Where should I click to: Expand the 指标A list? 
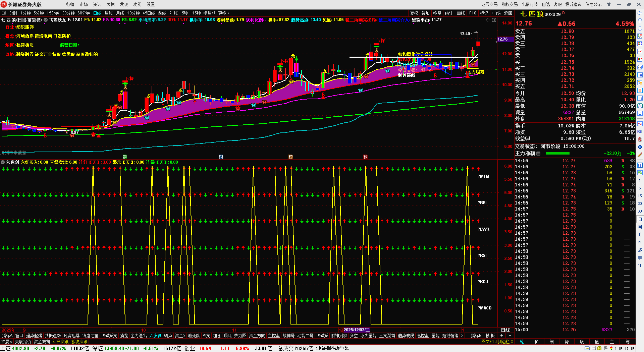(x=7, y=336)
